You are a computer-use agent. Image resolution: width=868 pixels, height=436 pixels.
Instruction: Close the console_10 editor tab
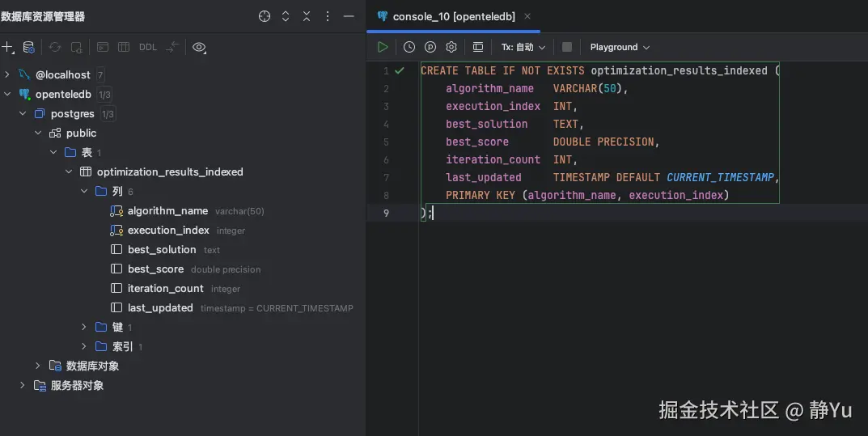click(x=527, y=16)
